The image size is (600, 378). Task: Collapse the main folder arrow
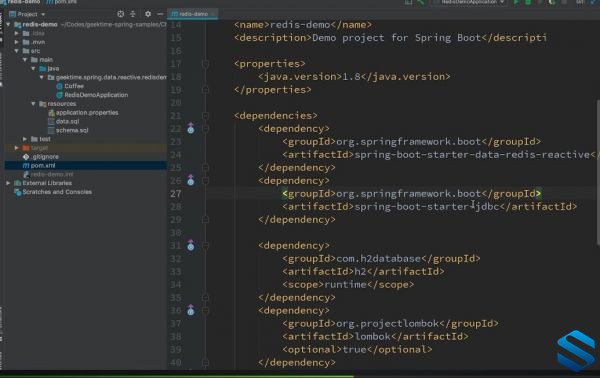pos(25,60)
